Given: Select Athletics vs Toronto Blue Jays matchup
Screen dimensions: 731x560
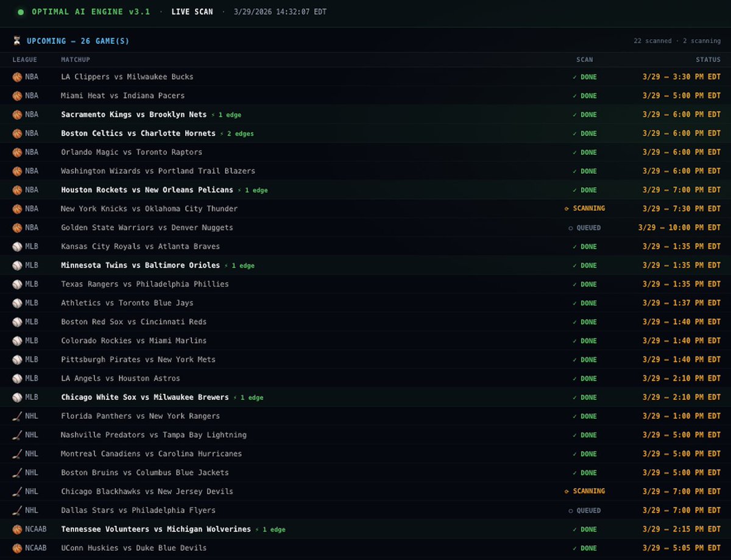Looking at the screenshot, I should (x=127, y=303).
